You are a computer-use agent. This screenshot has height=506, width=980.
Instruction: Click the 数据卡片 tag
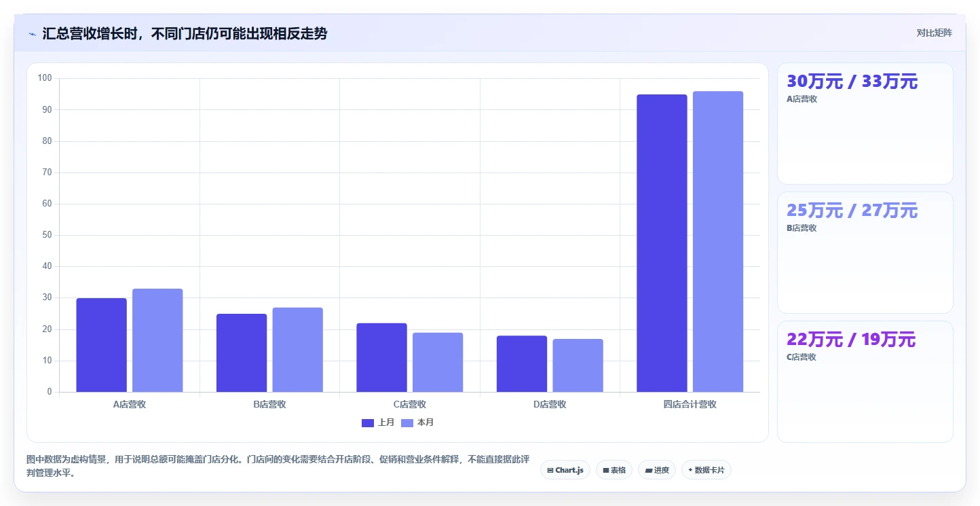[x=706, y=470]
